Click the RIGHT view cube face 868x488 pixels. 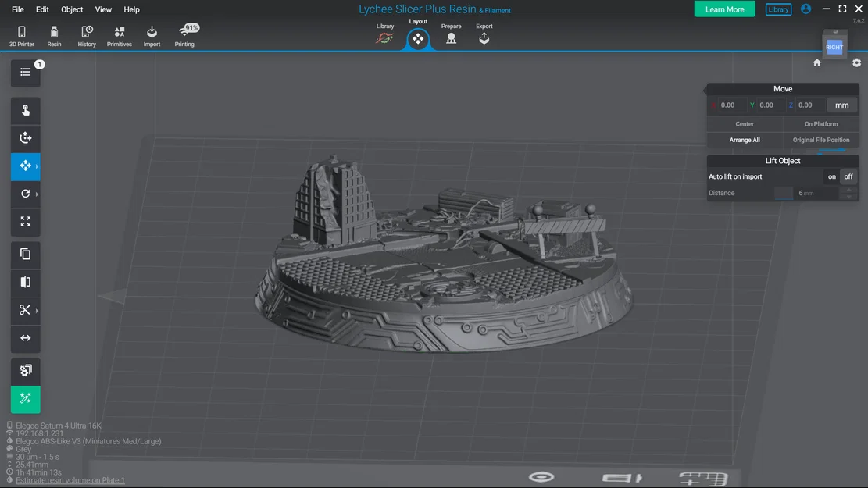tap(834, 47)
